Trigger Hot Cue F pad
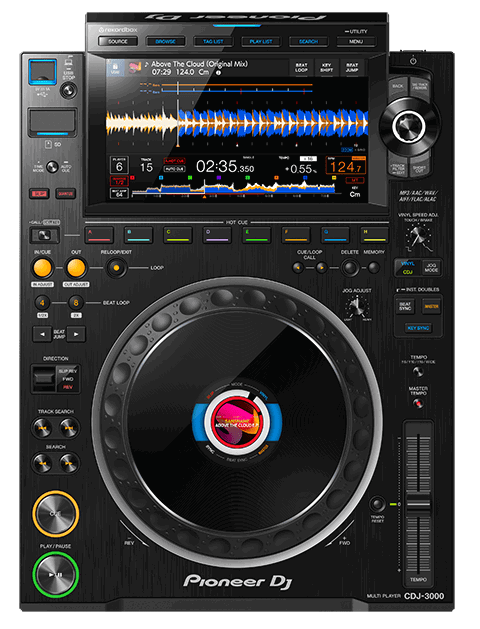 click(x=296, y=235)
